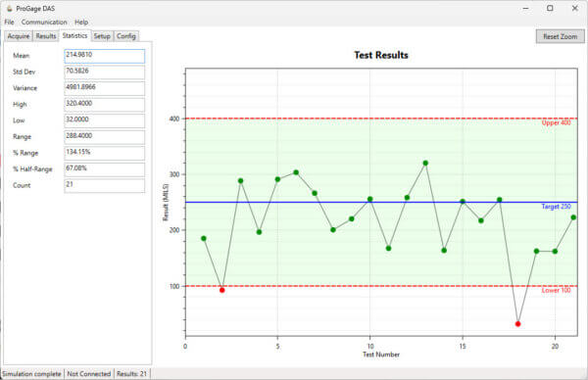Screen dimensions: 588x380
Task: Click the green data point at test 6
Action: point(296,172)
